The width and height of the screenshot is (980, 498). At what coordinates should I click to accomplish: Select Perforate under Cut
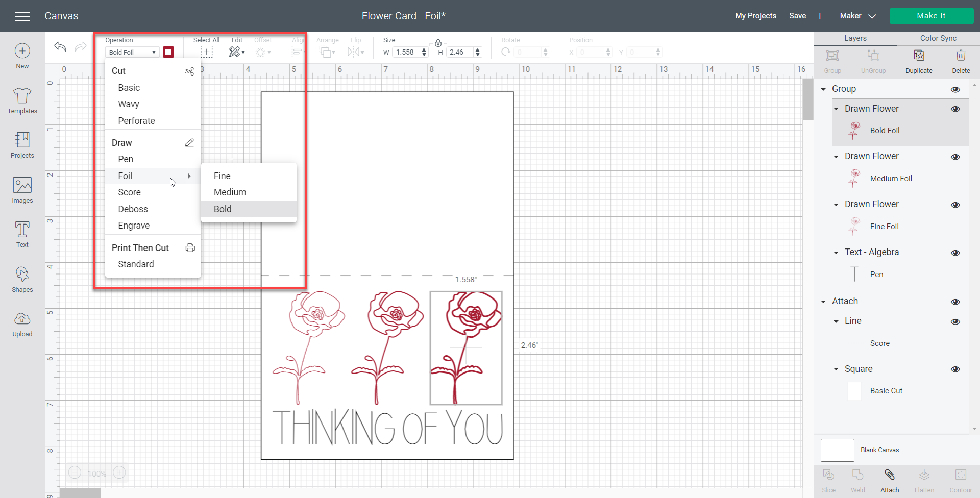pyautogui.click(x=136, y=121)
